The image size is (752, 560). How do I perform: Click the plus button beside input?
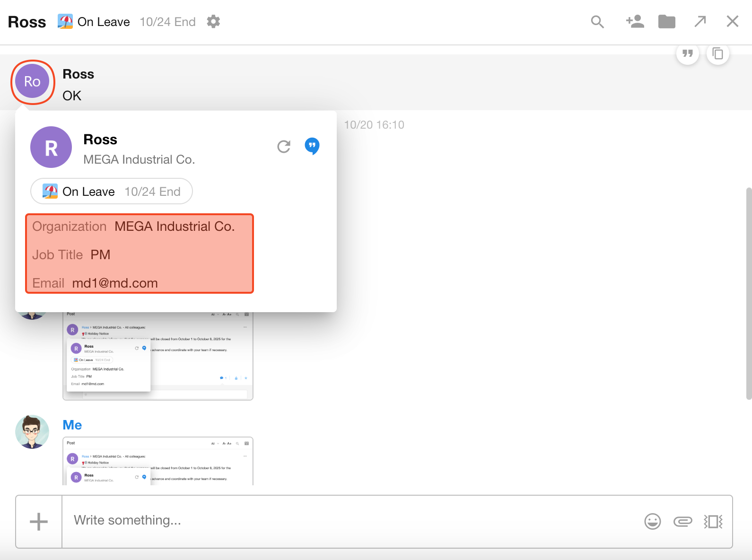click(39, 522)
